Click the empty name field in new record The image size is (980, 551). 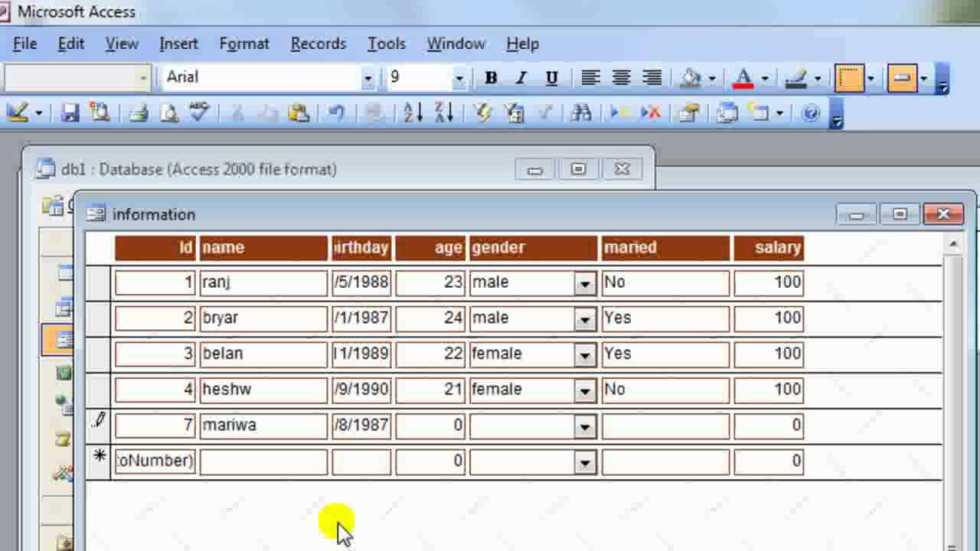pos(263,461)
